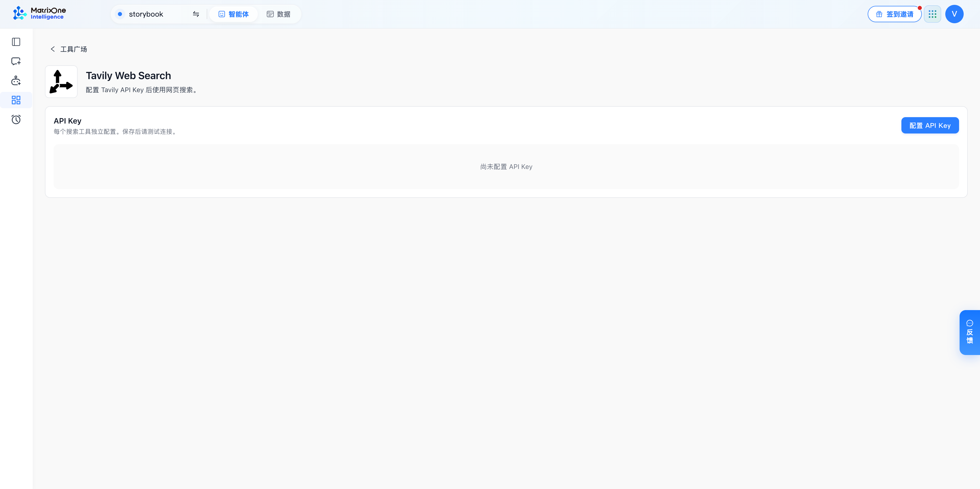Collapse the sidebar panel icon
980x489 pixels.
[16, 42]
